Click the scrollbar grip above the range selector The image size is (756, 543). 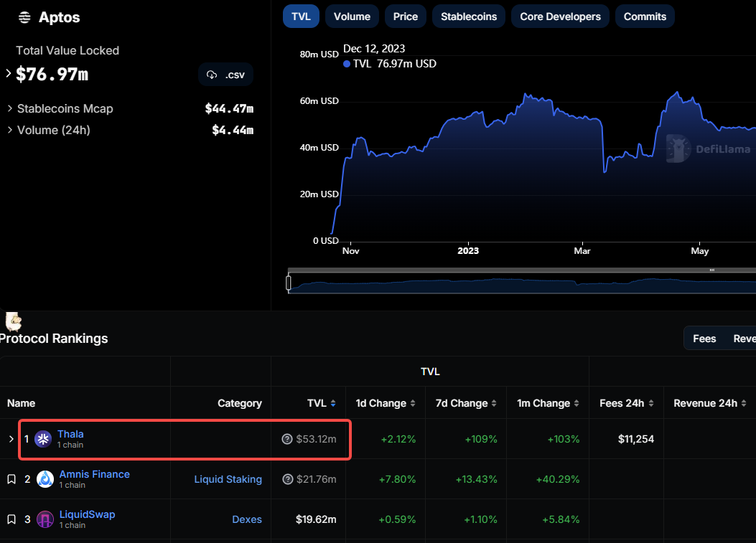pyautogui.click(x=711, y=270)
